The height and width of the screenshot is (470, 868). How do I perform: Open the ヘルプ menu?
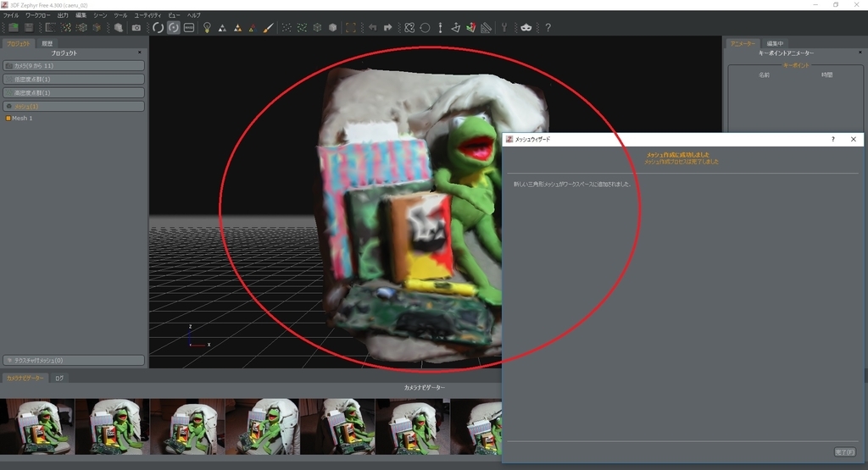coord(194,15)
